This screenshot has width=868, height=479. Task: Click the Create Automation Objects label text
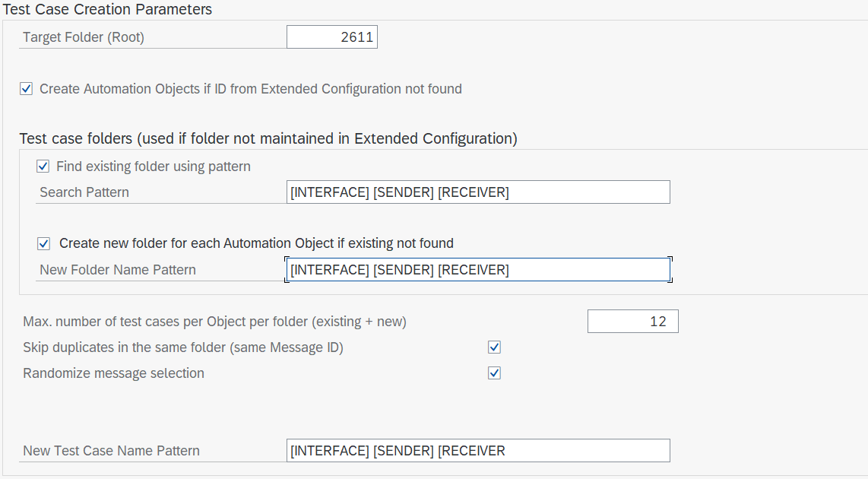point(251,89)
